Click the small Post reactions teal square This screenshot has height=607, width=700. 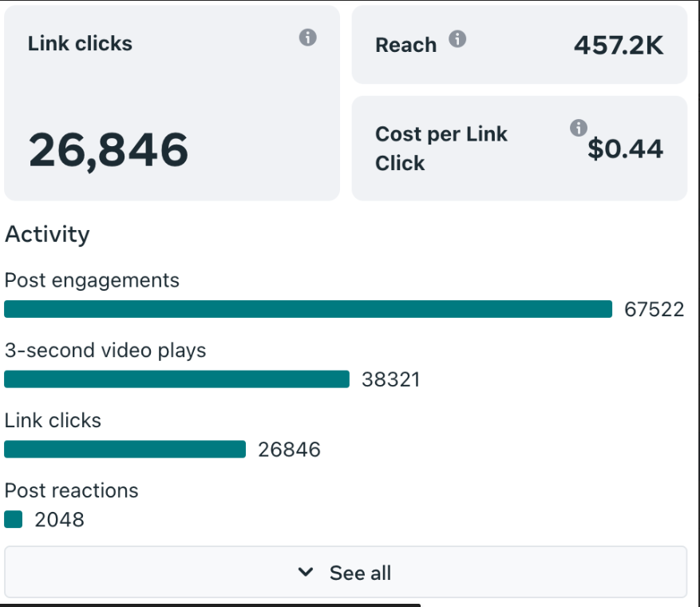(x=13, y=519)
